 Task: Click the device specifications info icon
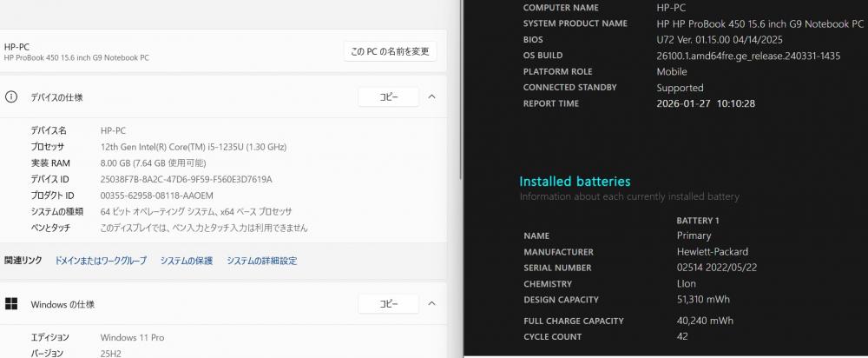(11, 97)
